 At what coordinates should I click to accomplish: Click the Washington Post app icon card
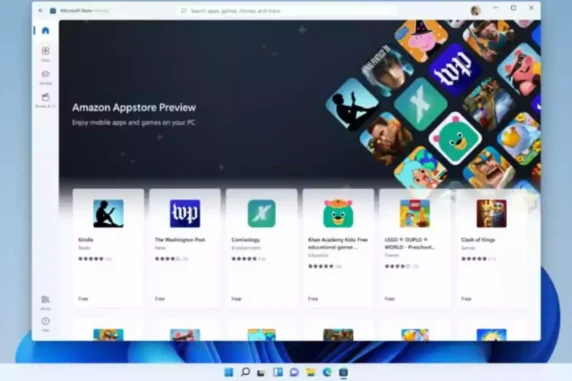click(185, 213)
